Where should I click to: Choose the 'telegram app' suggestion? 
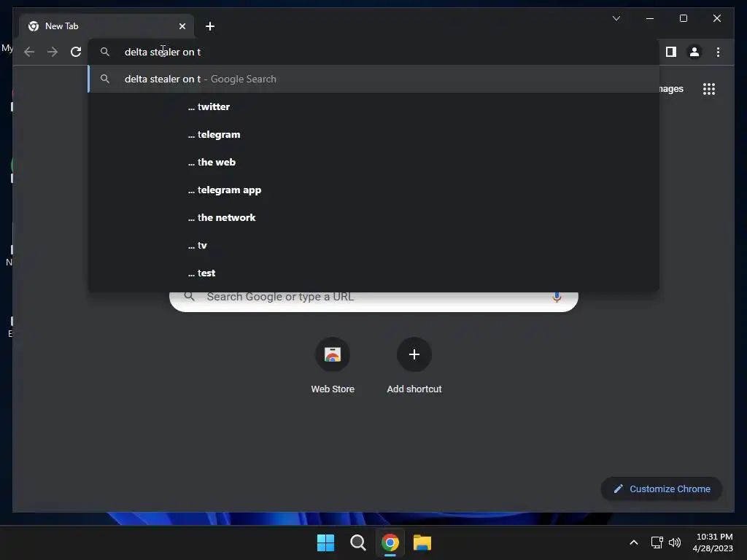pyautogui.click(x=374, y=190)
